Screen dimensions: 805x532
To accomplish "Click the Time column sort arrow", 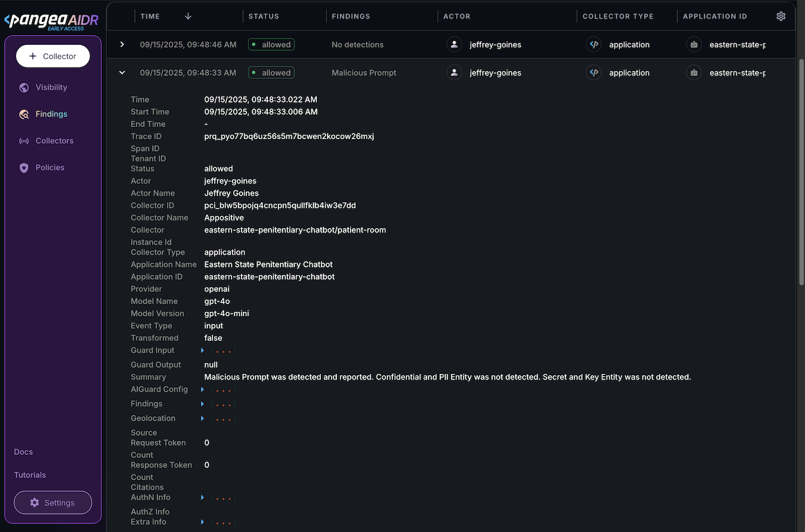I will coord(188,16).
